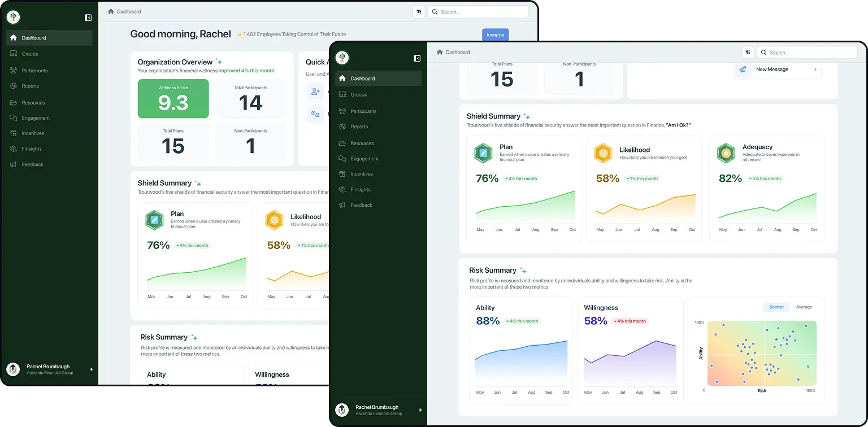Select the Finsights sidebar icon
The width and height of the screenshot is (868, 427).
(342, 189)
